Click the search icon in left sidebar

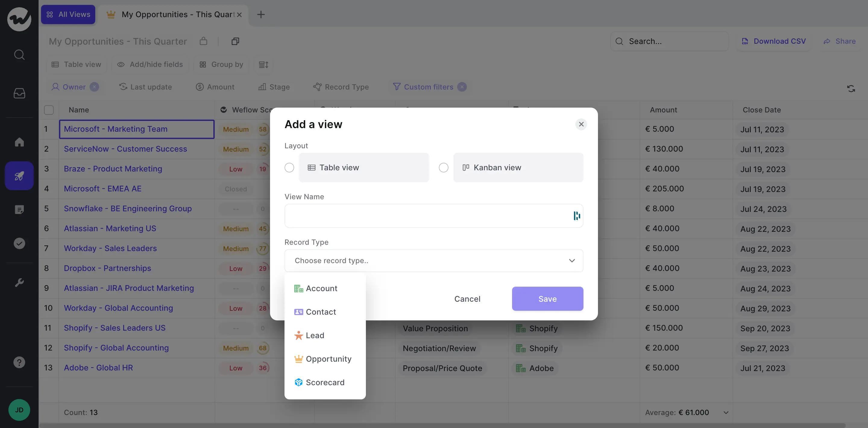19,55
